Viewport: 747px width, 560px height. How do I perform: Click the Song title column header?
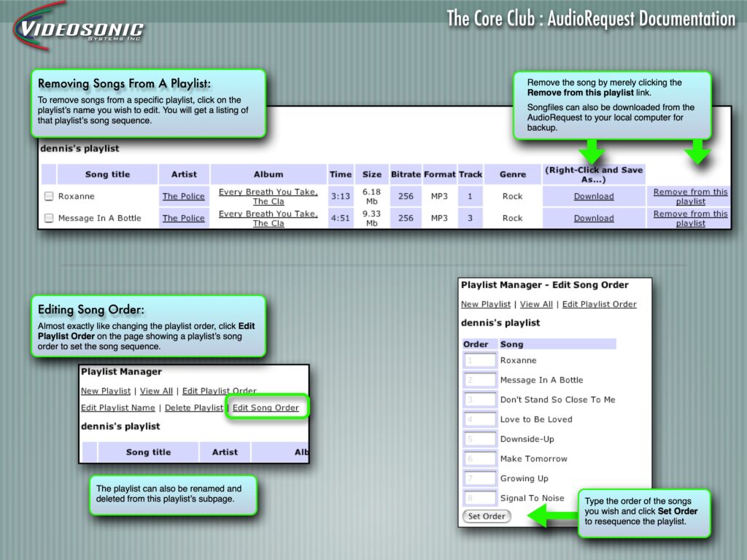click(x=107, y=174)
